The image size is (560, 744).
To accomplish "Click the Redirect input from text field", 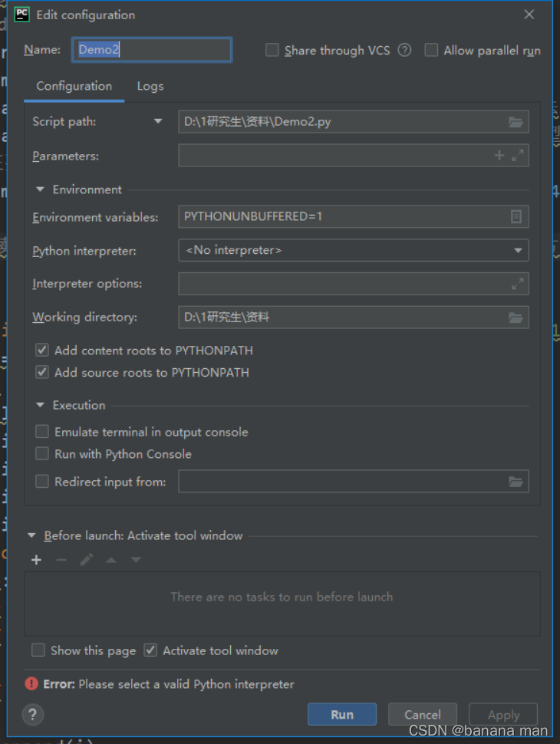I will (354, 482).
